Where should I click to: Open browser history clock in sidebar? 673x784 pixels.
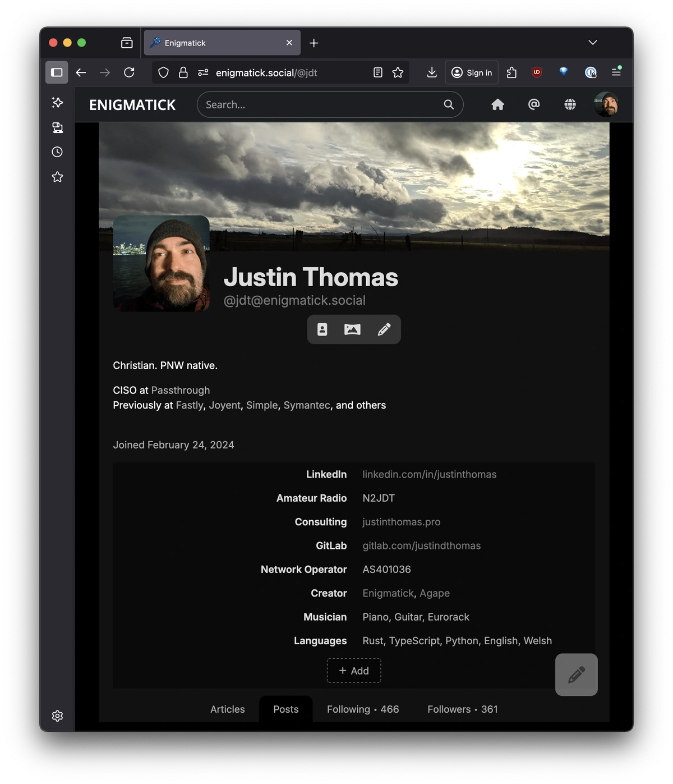pyautogui.click(x=57, y=152)
